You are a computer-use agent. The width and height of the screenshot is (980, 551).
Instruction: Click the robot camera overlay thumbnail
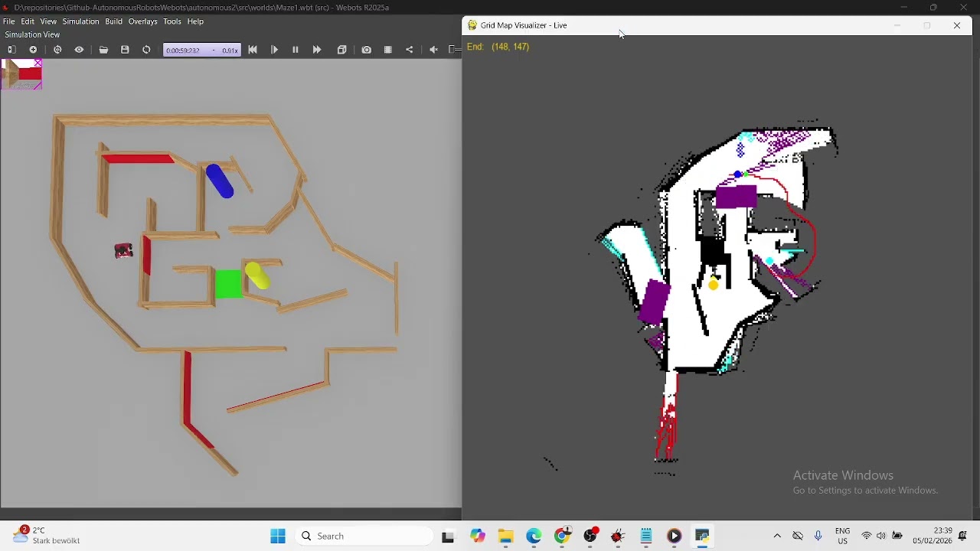[21, 75]
